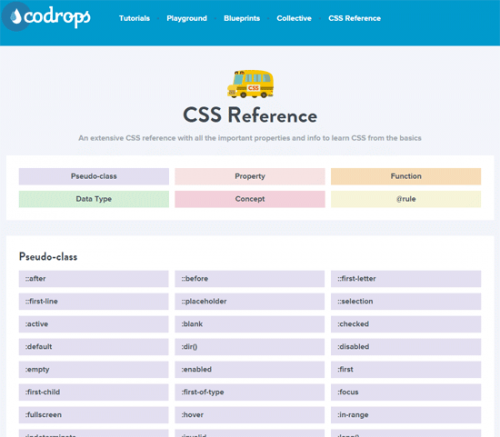Open the ::after reference entry
Screen dimensions: 500x437
click(x=94, y=279)
